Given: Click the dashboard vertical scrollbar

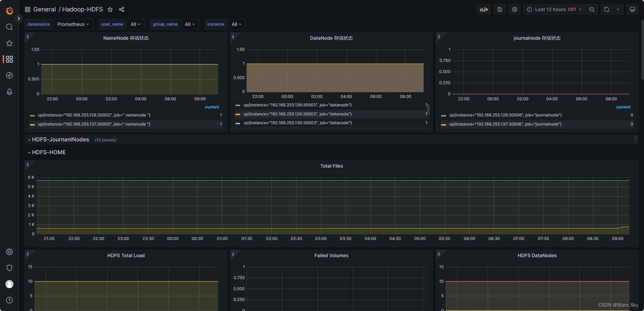Looking at the screenshot, I should pos(642,49).
